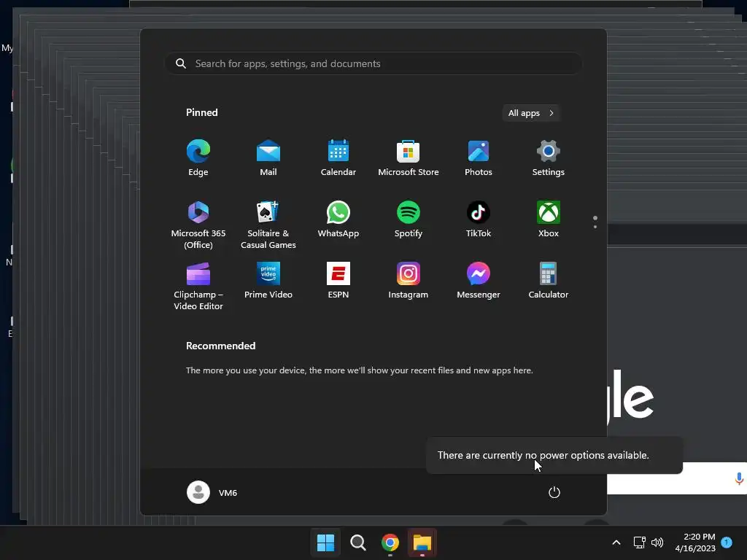Launch Solitaire & Casual Games

pos(268,225)
